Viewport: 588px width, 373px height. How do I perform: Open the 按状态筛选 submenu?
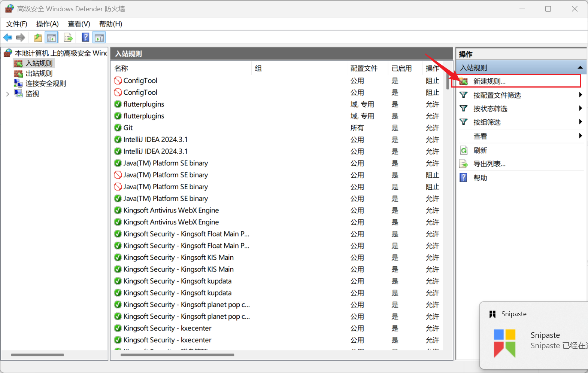click(x=520, y=108)
